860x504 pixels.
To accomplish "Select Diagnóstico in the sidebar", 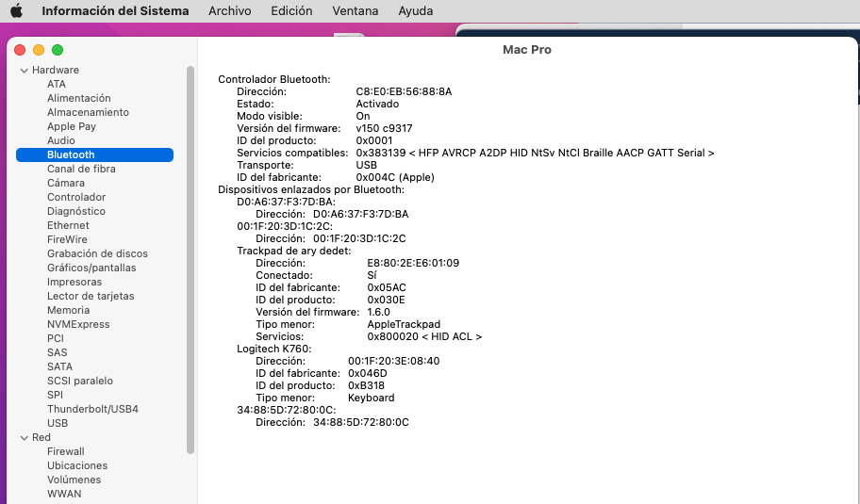I will click(76, 211).
